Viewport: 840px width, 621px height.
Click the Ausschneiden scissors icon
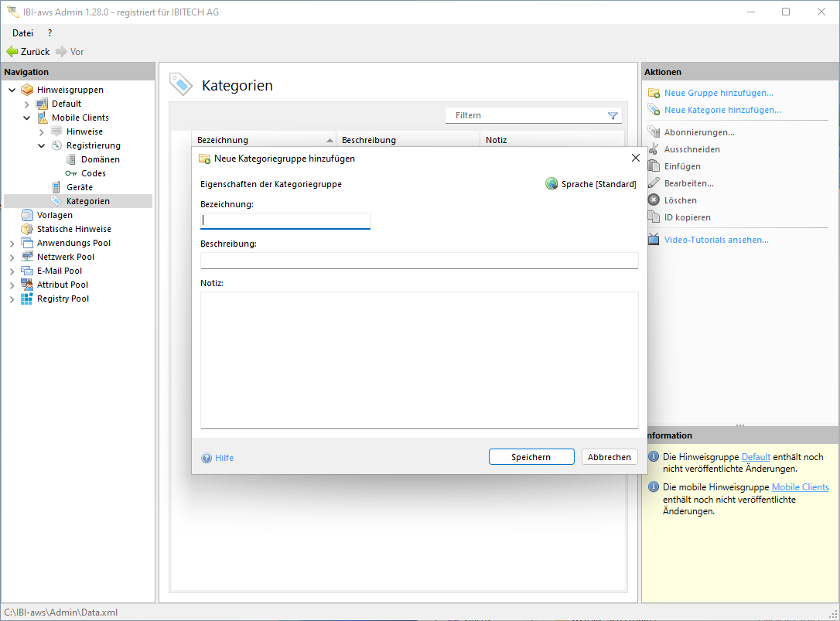tap(654, 149)
